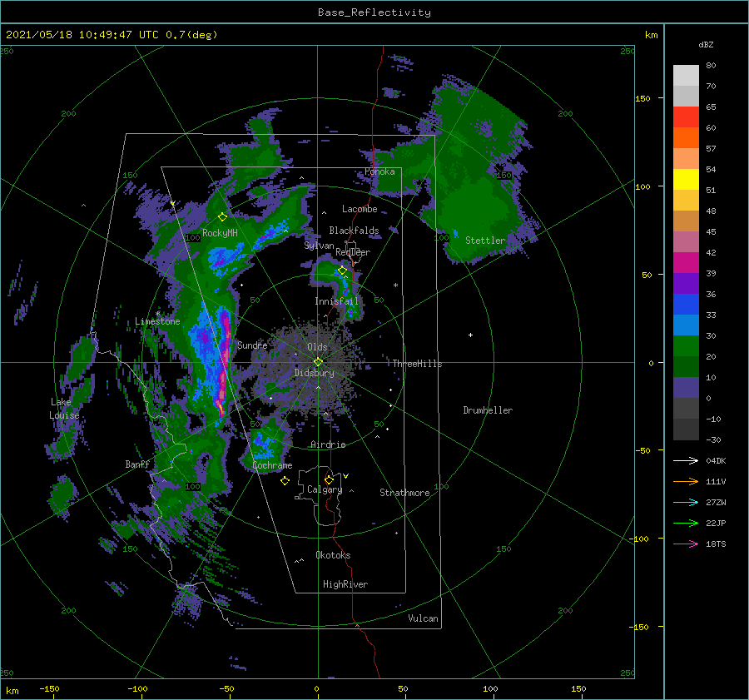
Task: Pick the slate-purple 0–10 dBZ legend swatch
Action: 686,387
